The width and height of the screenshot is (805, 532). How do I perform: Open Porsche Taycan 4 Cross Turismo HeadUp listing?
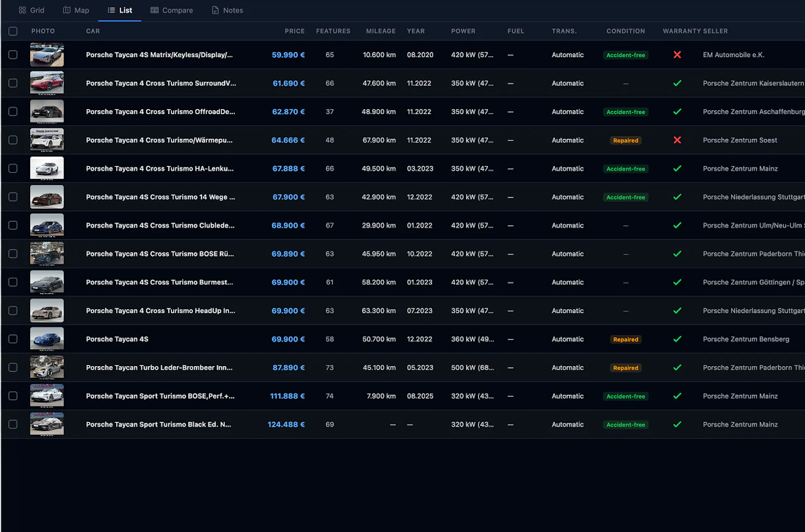[x=160, y=311]
